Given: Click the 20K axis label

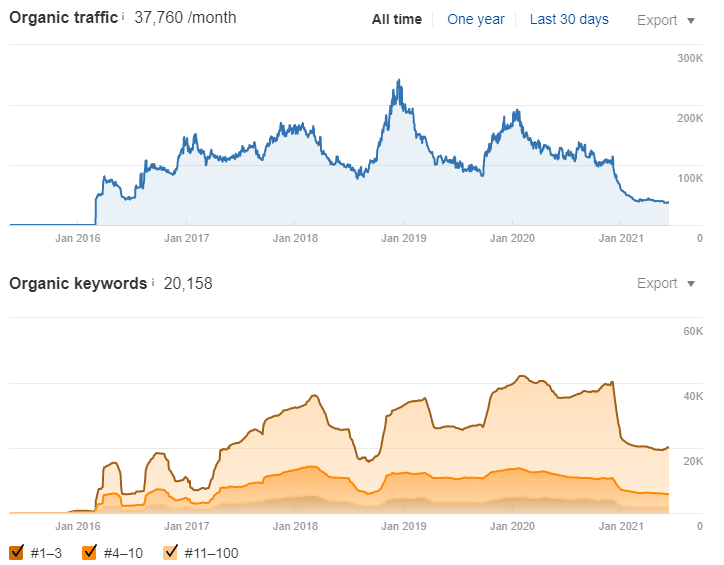Looking at the screenshot, I should pyautogui.click(x=693, y=461).
